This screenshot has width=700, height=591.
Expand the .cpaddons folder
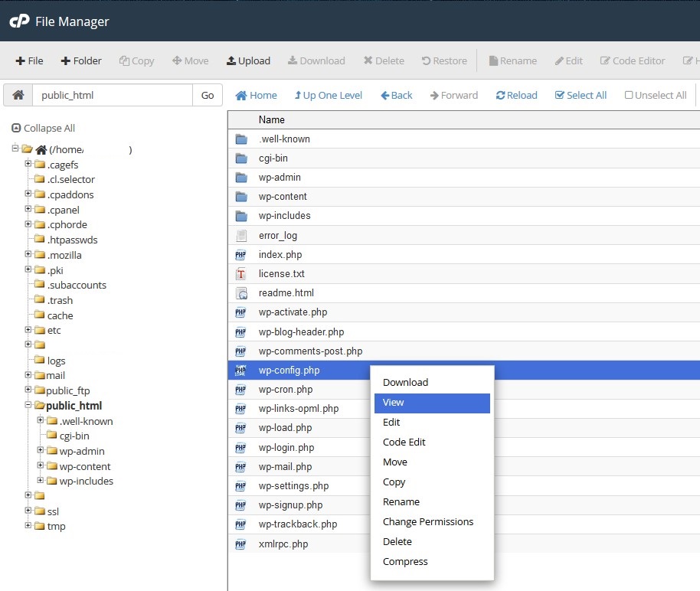click(28, 193)
